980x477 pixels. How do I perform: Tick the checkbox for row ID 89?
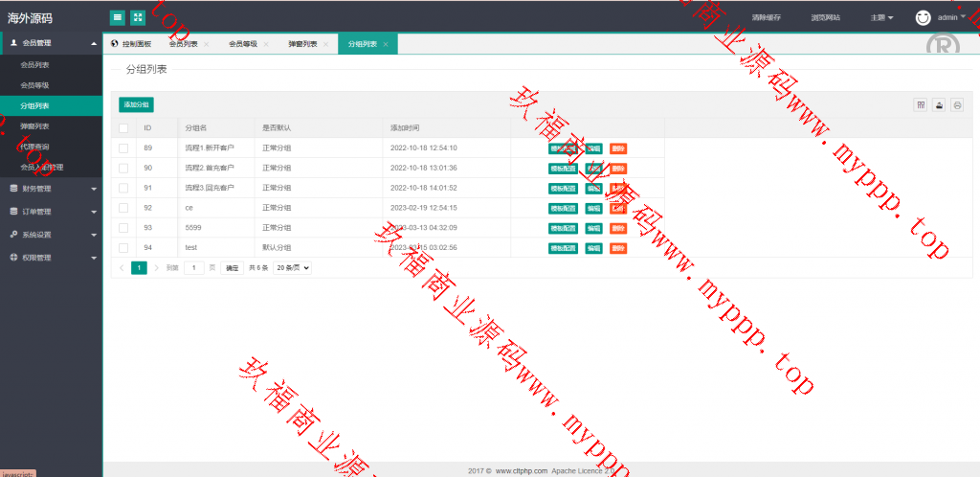pyautogui.click(x=123, y=148)
